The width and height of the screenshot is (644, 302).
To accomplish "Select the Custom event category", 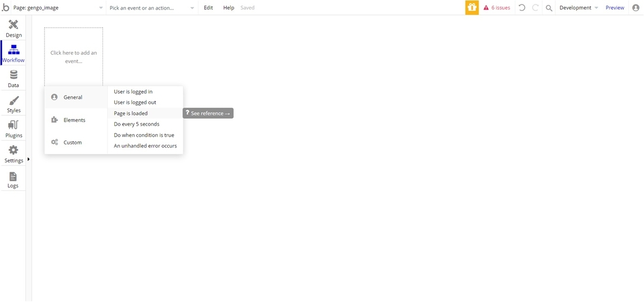I will click(x=76, y=143).
